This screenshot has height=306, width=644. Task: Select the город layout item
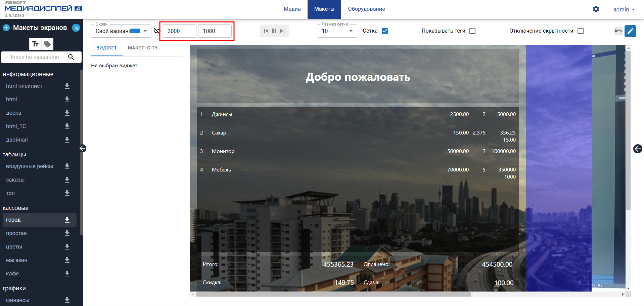tap(39, 220)
